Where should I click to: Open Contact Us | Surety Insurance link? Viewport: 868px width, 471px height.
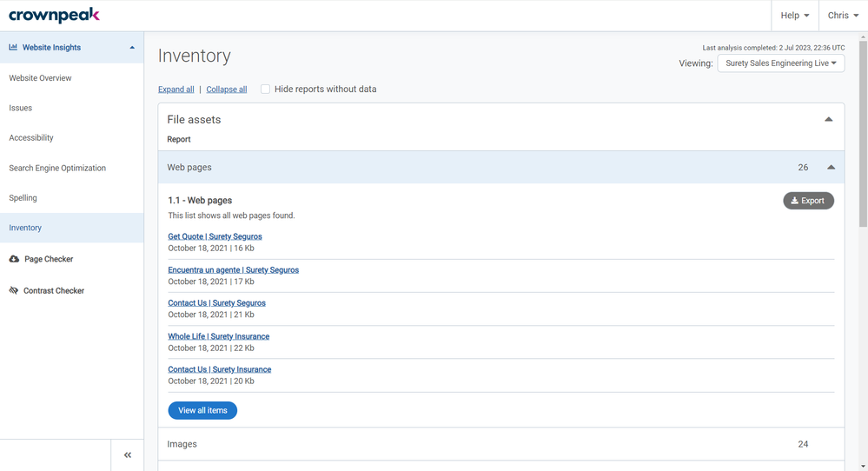pyautogui.click(x=219, y=369)
